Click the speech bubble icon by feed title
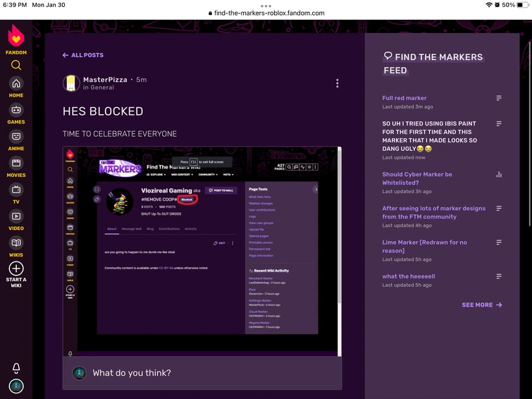532x399 pixels. [388, 56]
